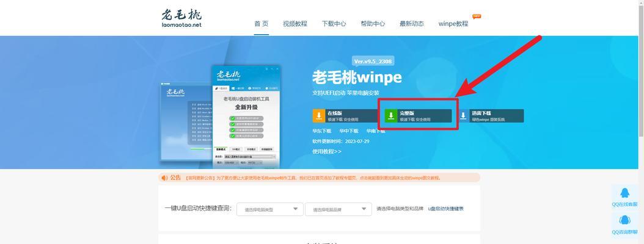Click the blue 迅雷下载 download icon
Screen dimensions: 644x244
pos(463,116)
